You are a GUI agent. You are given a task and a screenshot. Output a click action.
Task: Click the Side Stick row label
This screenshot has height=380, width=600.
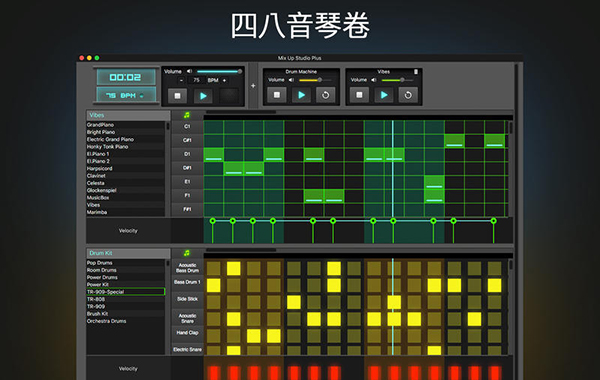click(187, 299)
